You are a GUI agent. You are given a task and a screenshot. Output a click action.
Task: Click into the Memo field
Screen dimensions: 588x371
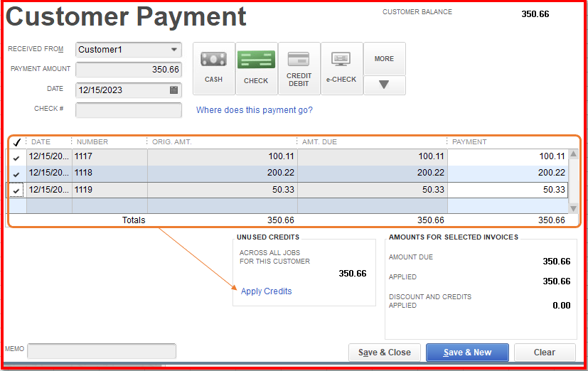pos(102,351)
